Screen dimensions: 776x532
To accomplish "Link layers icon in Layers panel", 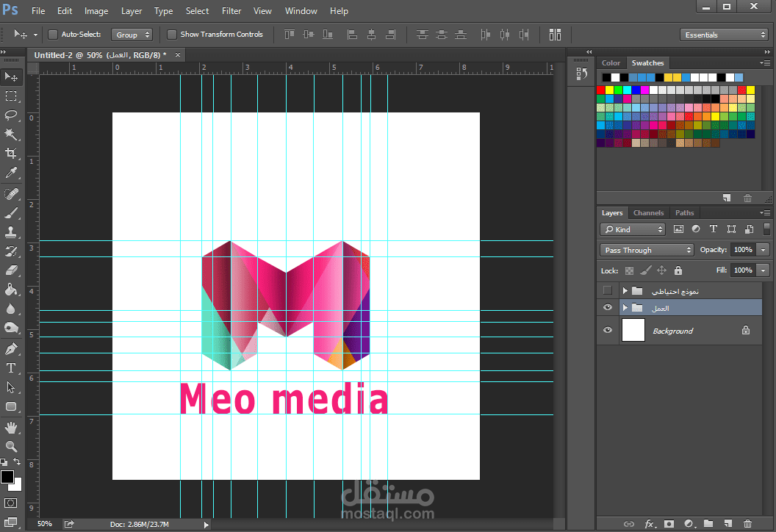I will pos(629,523).
